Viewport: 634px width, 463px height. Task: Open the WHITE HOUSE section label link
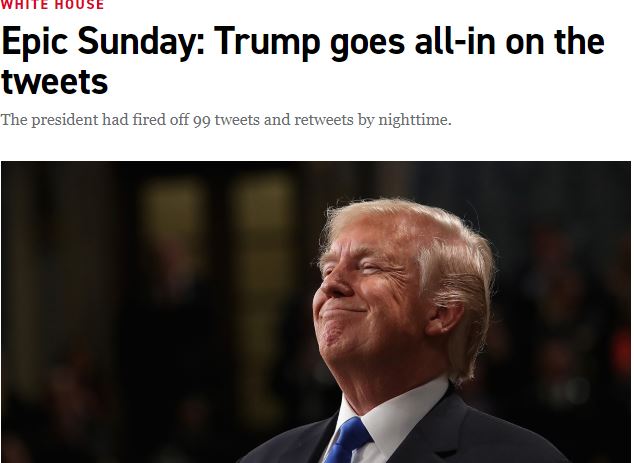pos(53,5)
